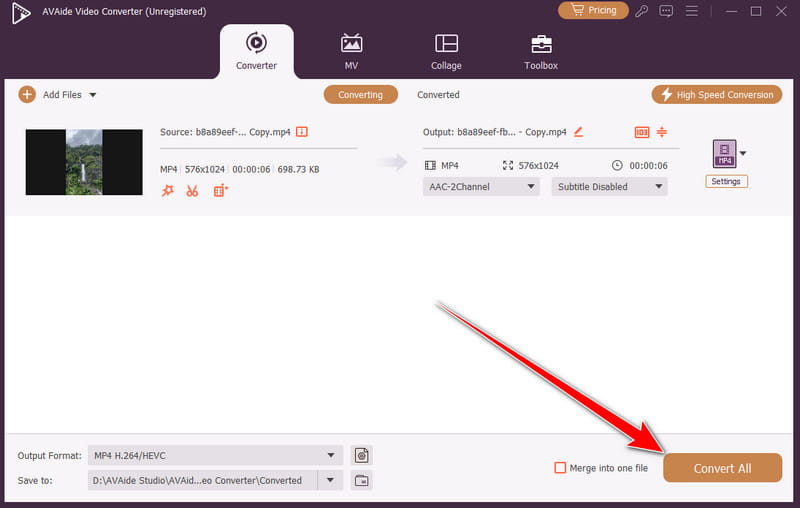Click the source 576x1024 resolution text
Screen dimensions: 800x508
click(x=205, y=169)
